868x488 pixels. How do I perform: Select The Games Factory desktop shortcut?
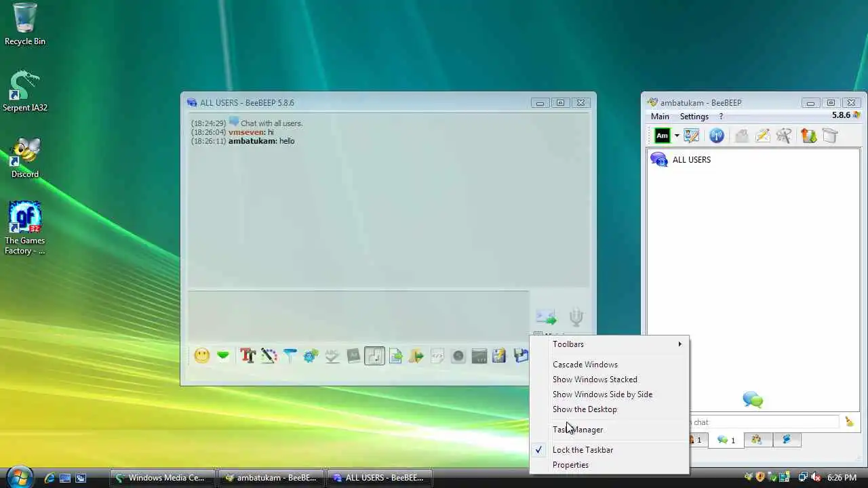tap(25, 228)
